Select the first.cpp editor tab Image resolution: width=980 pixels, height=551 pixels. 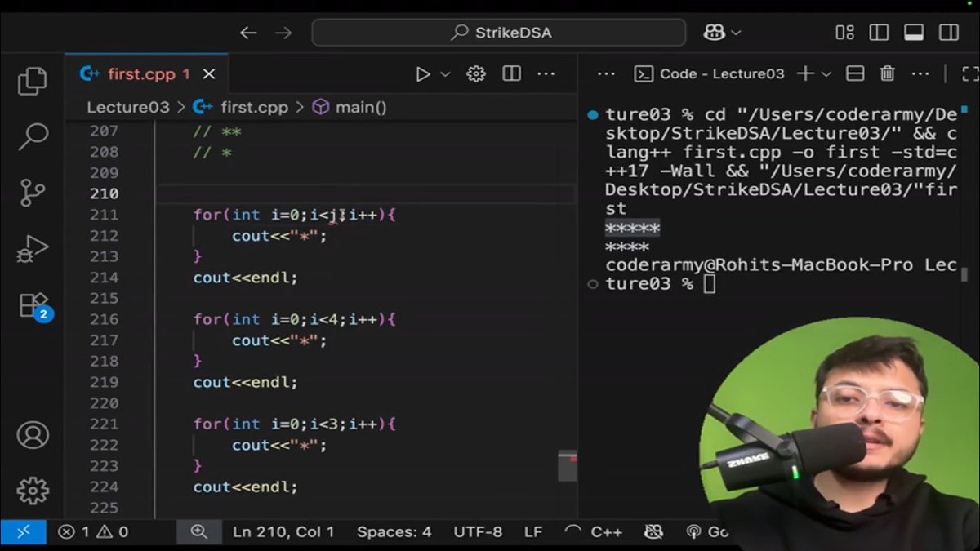(x=145, y=74)
